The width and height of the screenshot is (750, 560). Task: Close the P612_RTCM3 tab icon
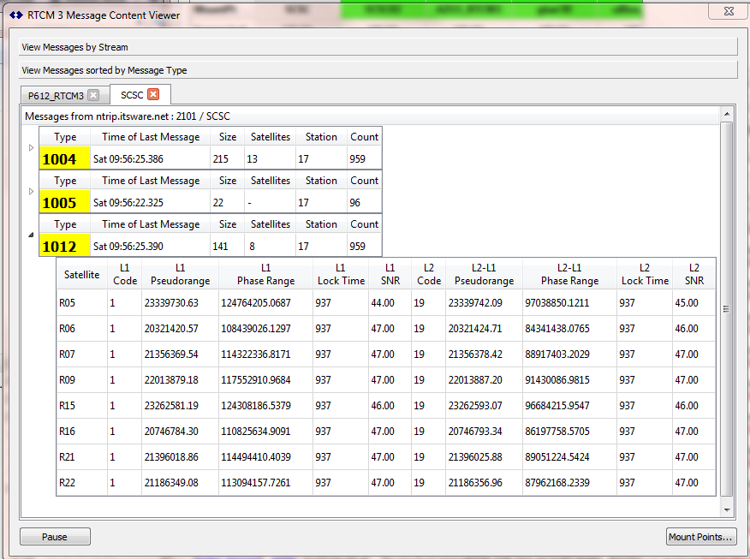pos(94,95)
